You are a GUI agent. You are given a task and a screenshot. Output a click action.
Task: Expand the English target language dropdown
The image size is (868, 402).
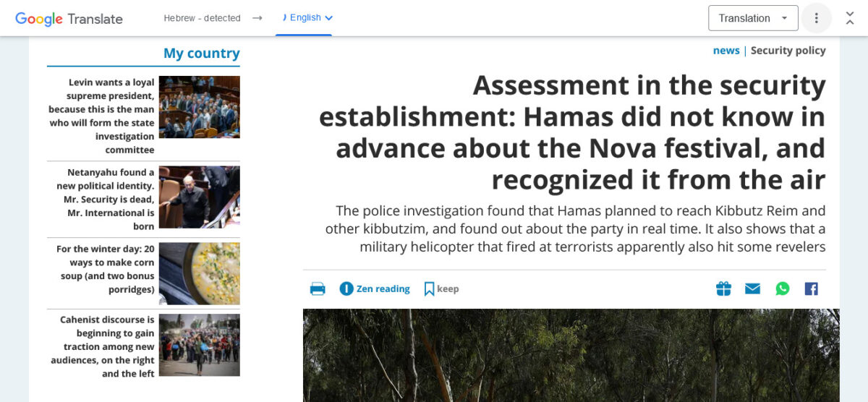pos(307,18)
